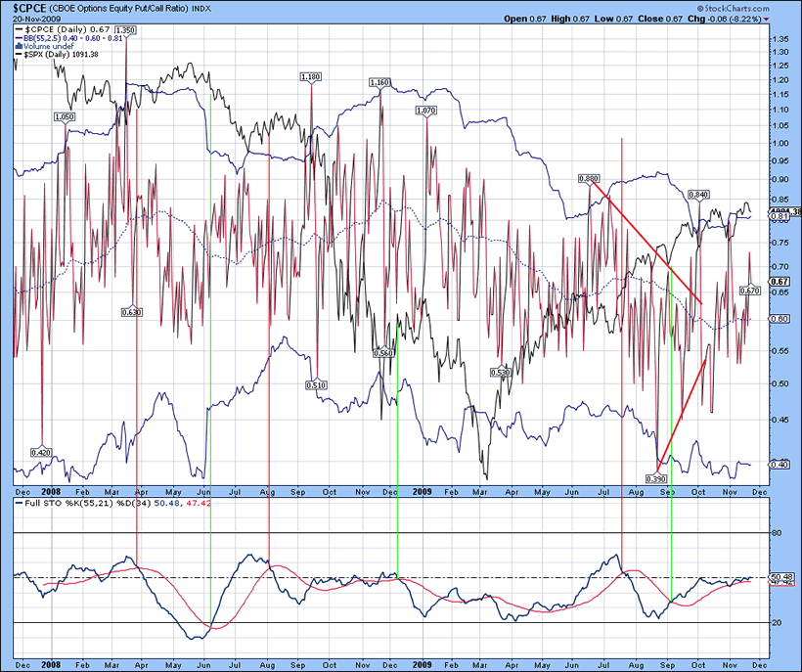Click the 80 level on stochastic axis

tap(778, 533)
